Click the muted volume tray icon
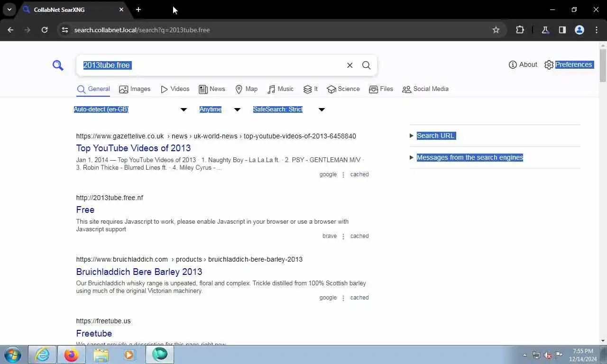 [x=548, y=355]
